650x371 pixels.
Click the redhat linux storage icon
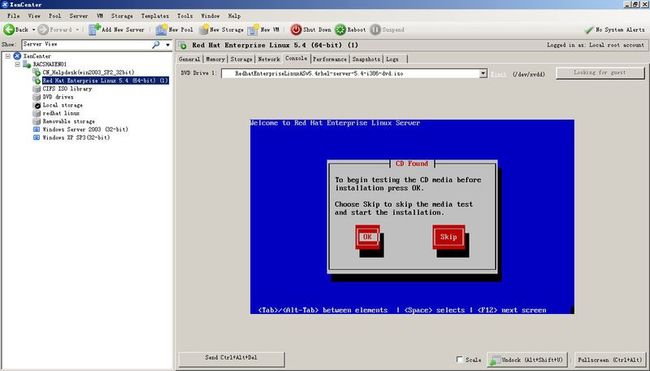[x=36, y=113]
